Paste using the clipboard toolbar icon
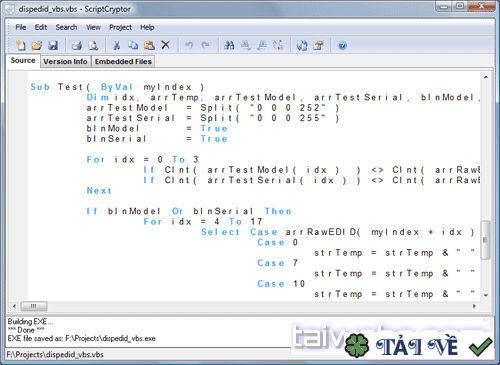The height and width of the screenshot is (365, 500). pyautogui.click(x=149, y=45)
